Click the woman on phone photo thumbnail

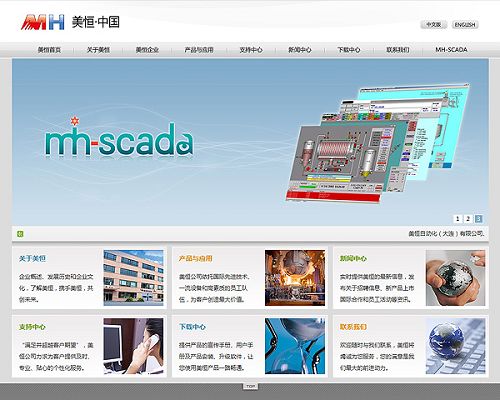133,346
